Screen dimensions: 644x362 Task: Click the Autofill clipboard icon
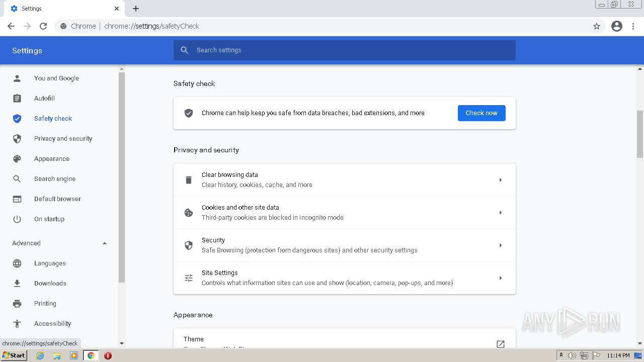tap(17, 98)
